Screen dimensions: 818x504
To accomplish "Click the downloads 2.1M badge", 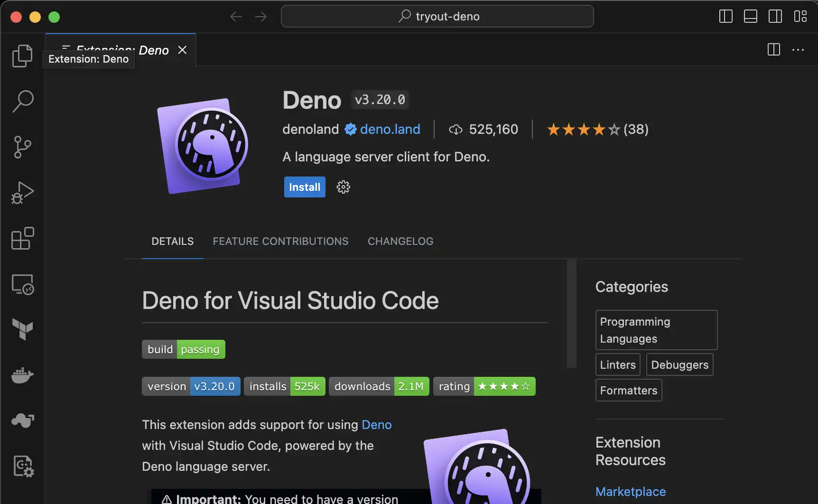I will pyautogui.click(x=379, y=386).
